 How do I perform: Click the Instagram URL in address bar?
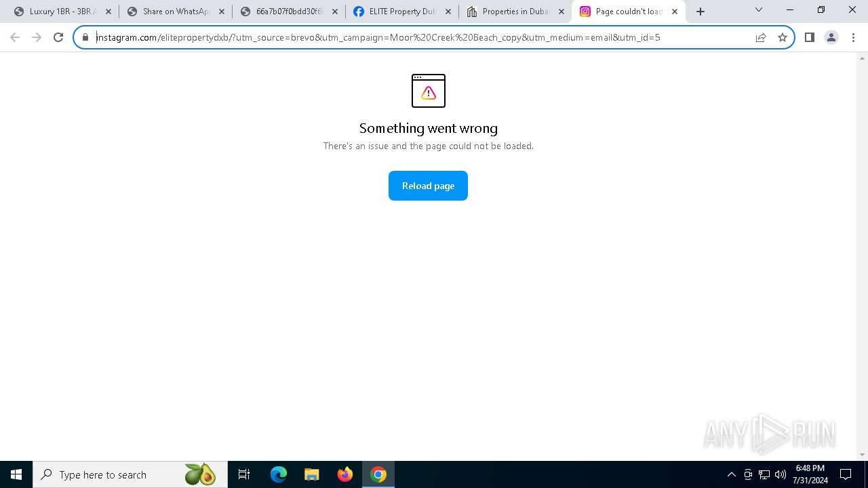(378, 37)
